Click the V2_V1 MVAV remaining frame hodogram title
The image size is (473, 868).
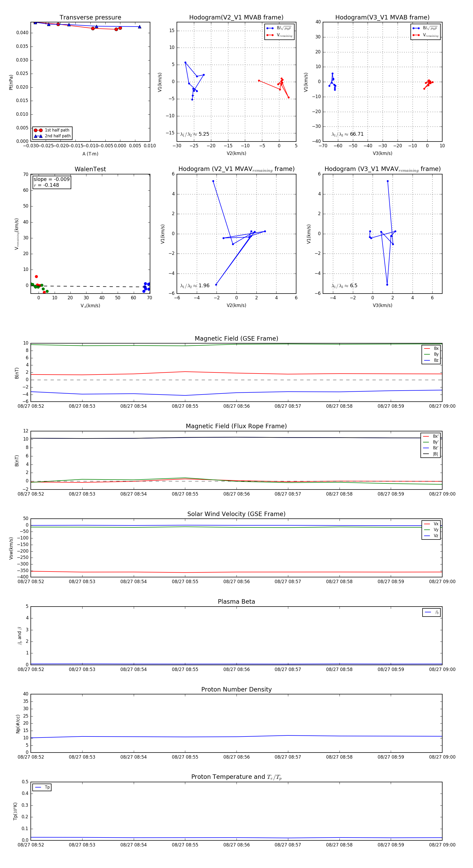[236, 169]
